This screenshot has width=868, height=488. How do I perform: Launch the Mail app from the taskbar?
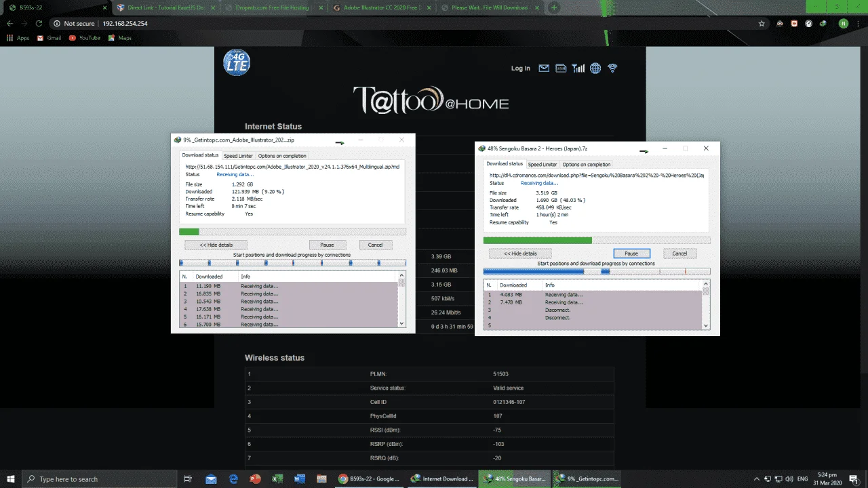click(x=211, y=479)
